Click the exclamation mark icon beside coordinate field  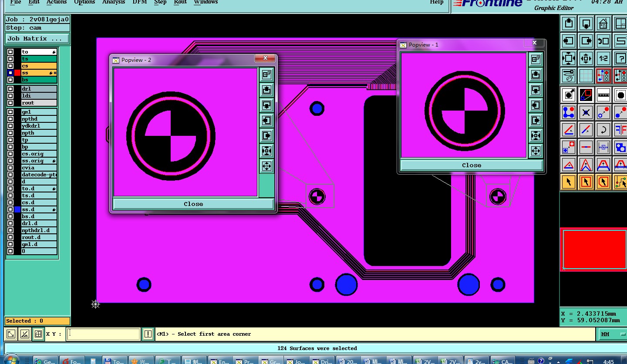click(148, 334)
